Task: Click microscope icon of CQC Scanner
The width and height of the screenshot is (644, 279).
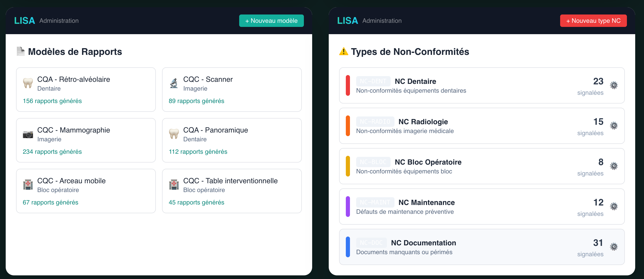Action: [174, 83]
